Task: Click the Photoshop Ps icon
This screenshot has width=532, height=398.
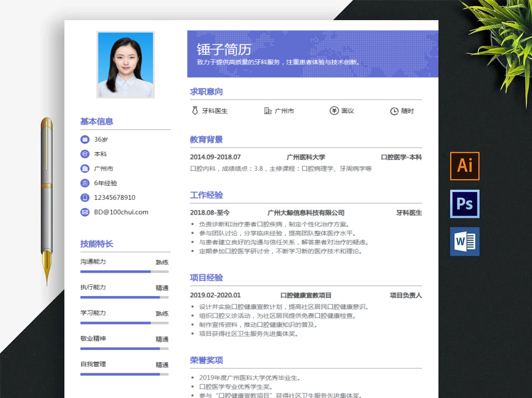Action: [x=464, y=204]
